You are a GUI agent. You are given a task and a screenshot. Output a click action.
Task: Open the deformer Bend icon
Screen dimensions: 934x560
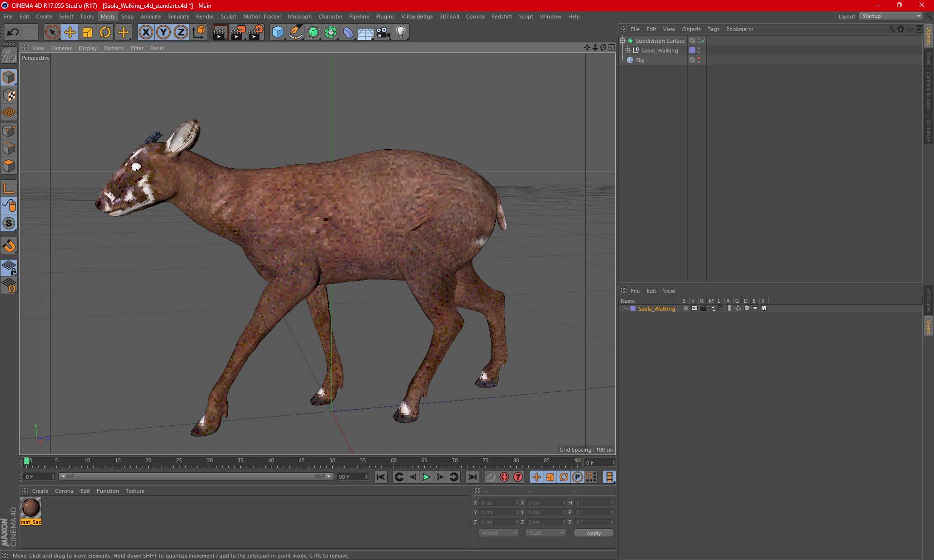click(x=348, y=33)
